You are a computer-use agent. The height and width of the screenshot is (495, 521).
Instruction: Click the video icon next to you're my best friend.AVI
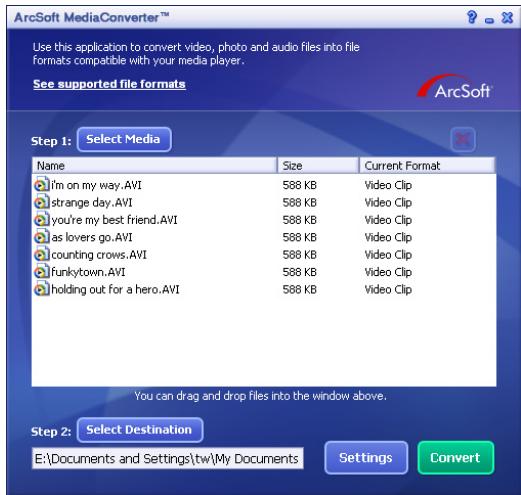(42, 220)
